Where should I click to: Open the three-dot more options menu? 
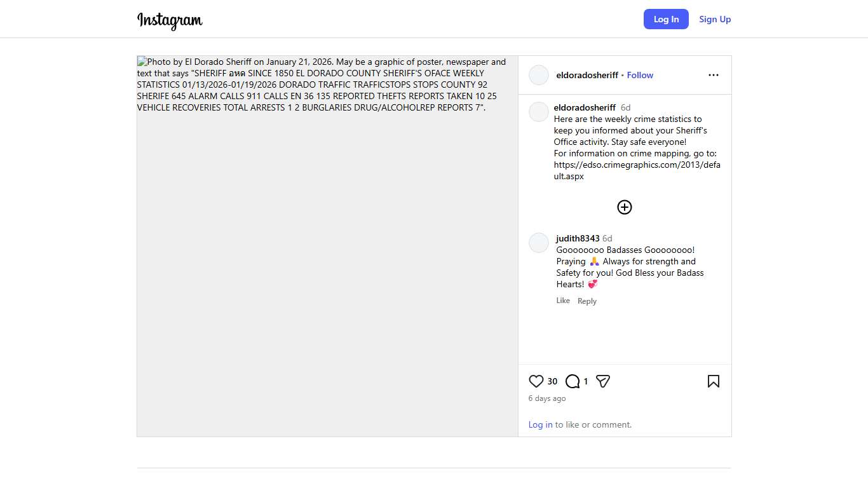pos(714,75)
